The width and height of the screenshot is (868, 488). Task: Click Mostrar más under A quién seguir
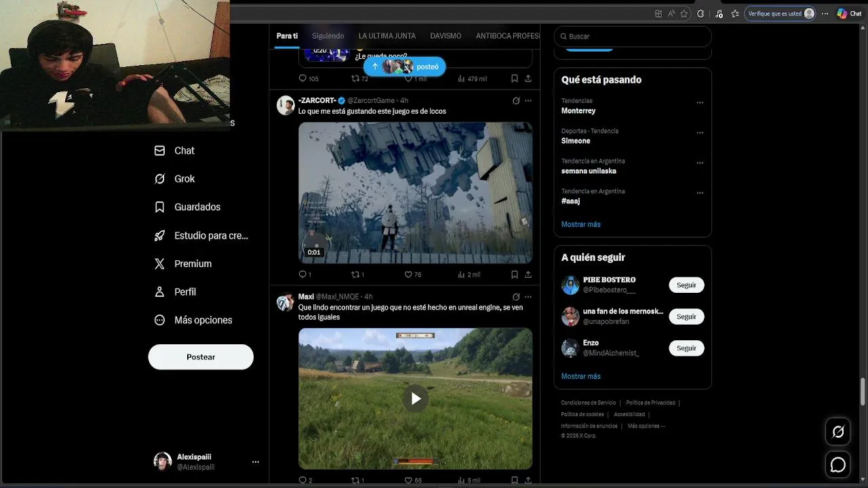(580, 376)
